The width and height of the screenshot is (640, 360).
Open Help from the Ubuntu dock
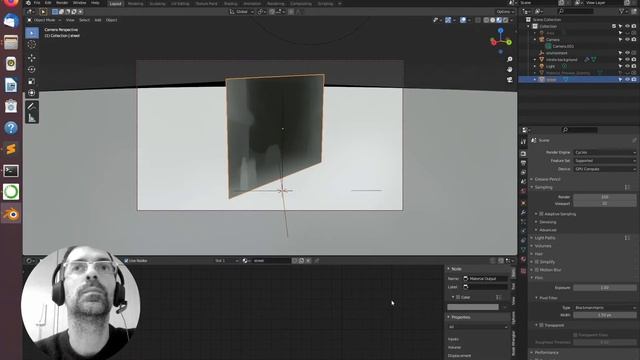pyautogui.click(x=11, y=128)
